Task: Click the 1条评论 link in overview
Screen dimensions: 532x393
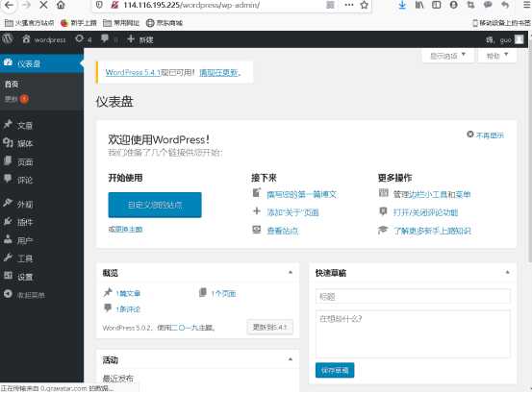Action: tap(128, 309)
